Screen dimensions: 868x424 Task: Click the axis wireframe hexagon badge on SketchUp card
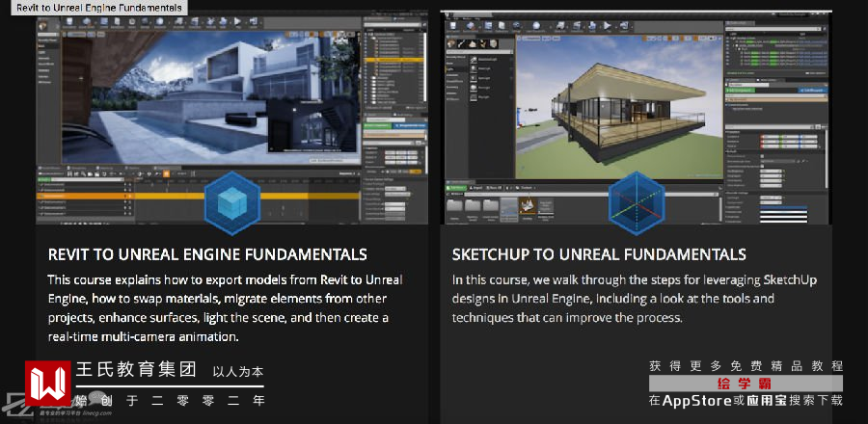point(637,203)
